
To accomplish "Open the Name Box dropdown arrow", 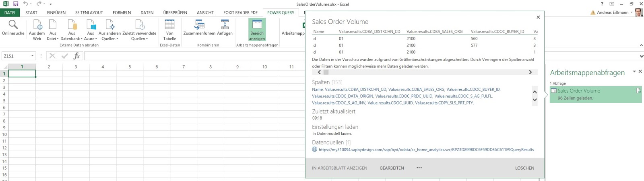I will point(32,56).
